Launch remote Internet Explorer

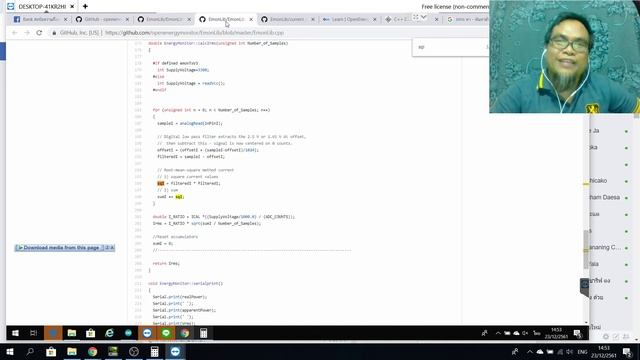pos(109,333)
